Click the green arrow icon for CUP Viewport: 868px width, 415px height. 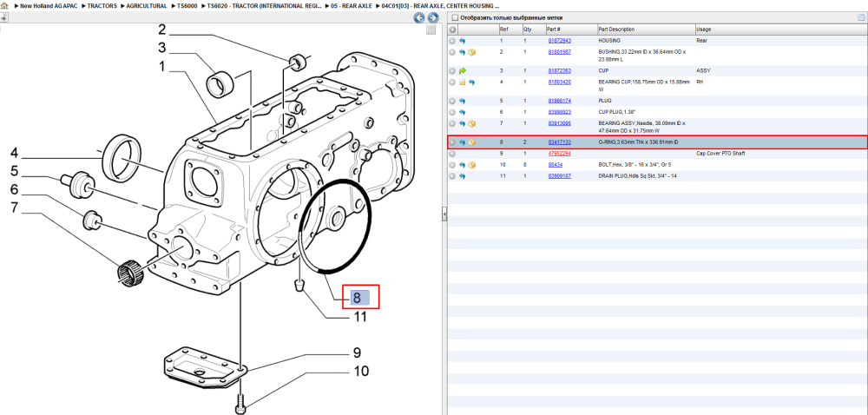463,71
